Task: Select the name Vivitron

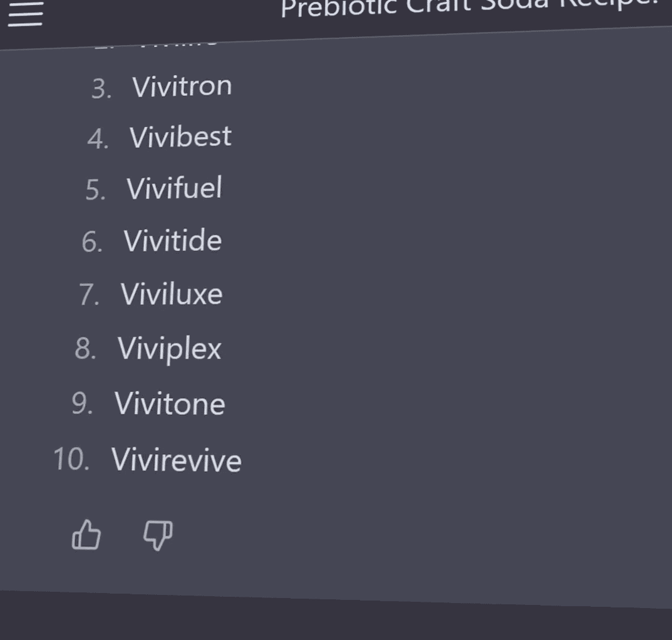Action: click(x=182, y=86)
